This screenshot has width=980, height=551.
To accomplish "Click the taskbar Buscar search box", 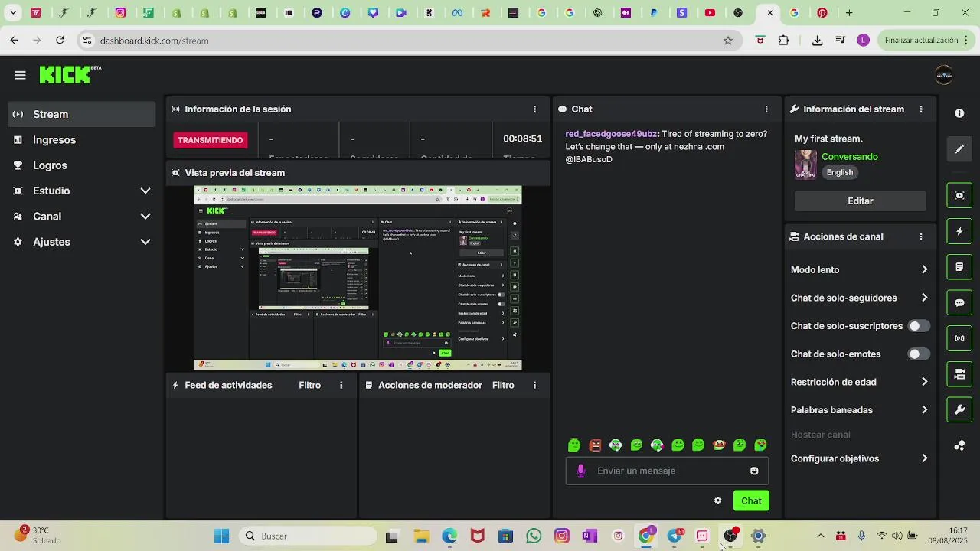I will tap(306, 536).
